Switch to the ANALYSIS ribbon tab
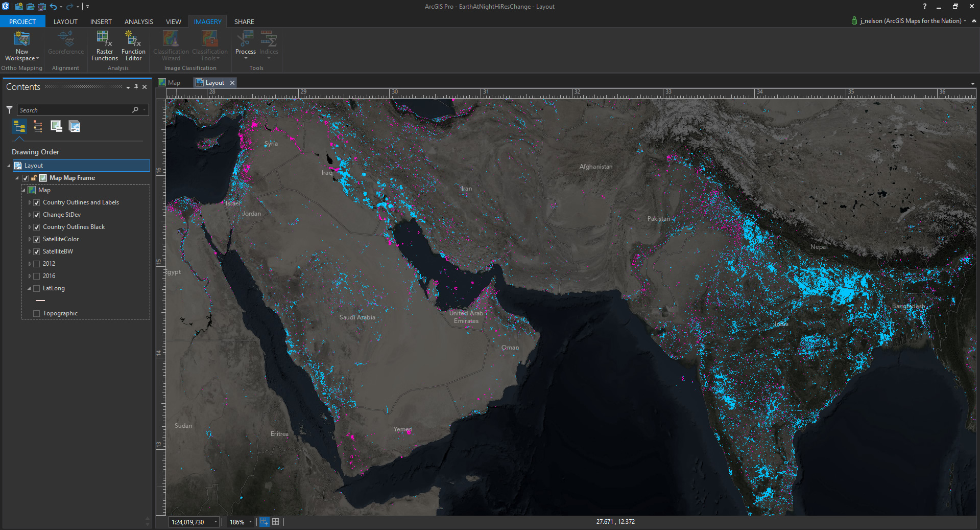 pyautogui.click(x=139, y=21)
